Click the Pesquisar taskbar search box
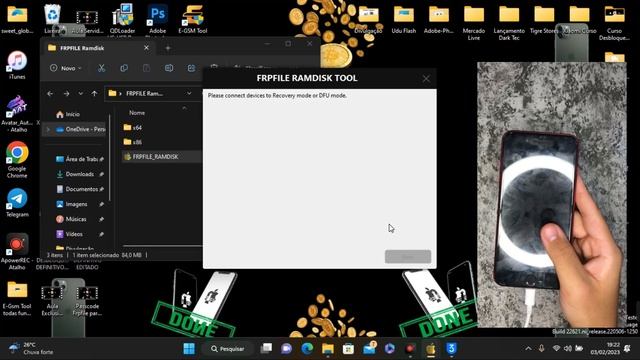 point(227,349)
